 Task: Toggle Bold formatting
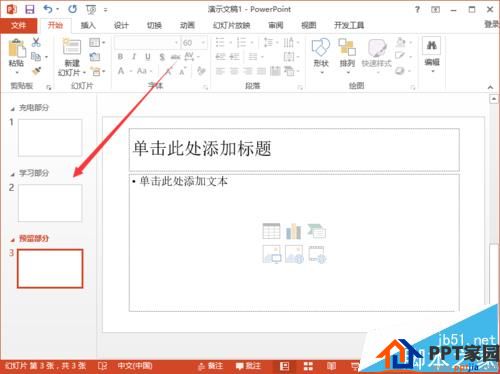coord(120,57)
